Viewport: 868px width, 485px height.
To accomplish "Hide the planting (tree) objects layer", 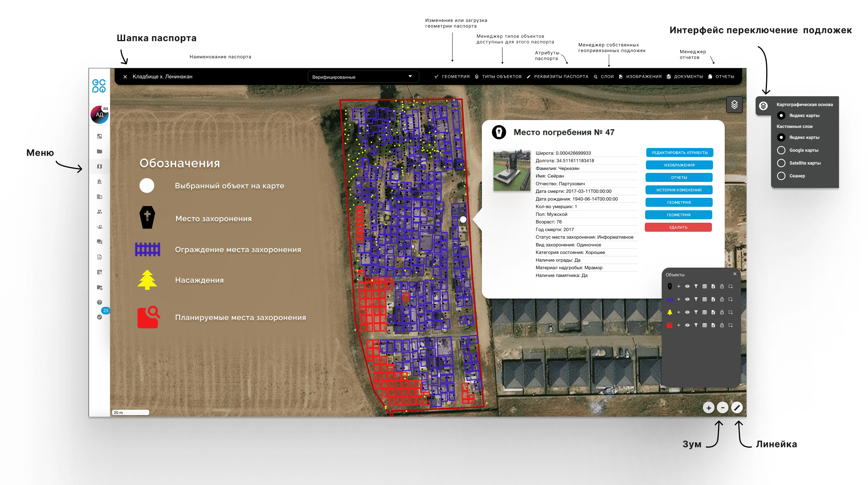I will coord(687,312).
